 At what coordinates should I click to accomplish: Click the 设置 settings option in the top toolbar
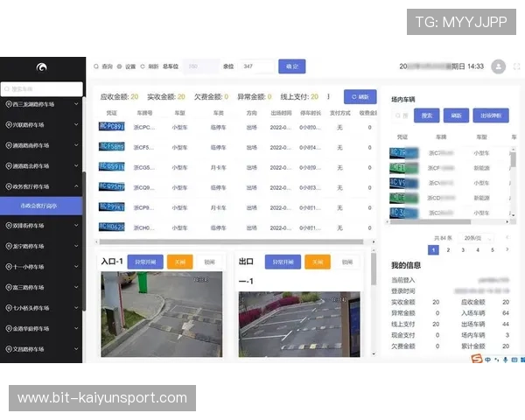pyautogui.click(x=127, y=66)
